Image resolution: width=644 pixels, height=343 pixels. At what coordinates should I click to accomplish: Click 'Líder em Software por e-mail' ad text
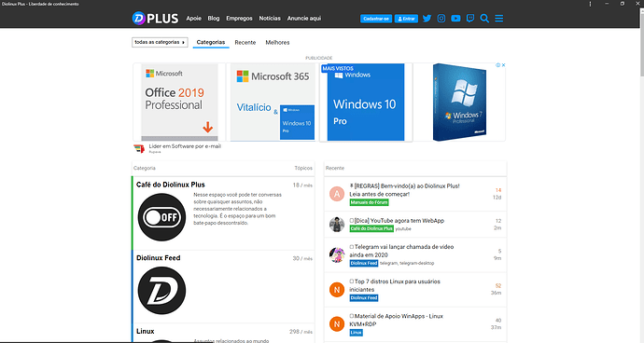(185, 146)
